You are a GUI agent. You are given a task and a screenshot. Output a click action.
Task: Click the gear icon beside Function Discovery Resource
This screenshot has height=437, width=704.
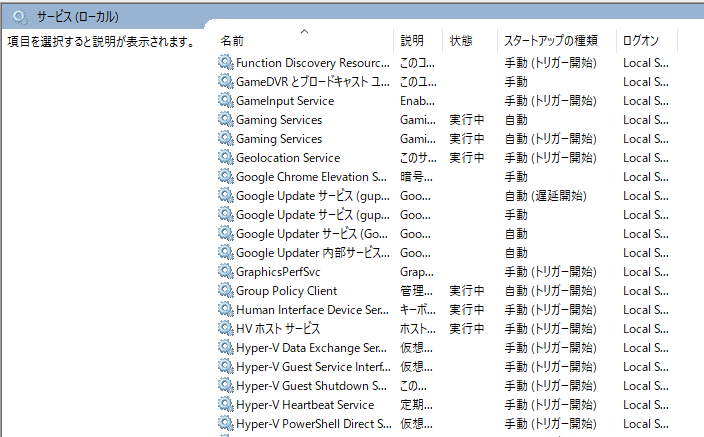coord(226,62)
